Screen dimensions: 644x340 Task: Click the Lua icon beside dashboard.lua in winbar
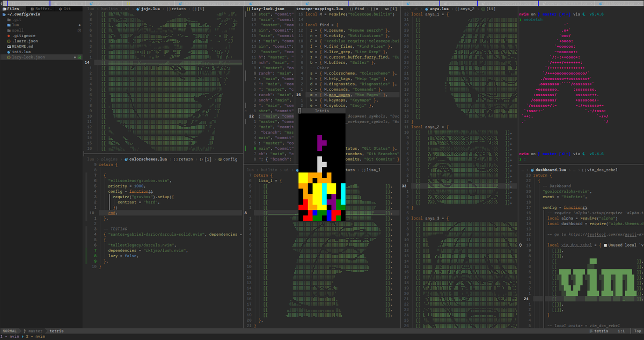[532, 170]
